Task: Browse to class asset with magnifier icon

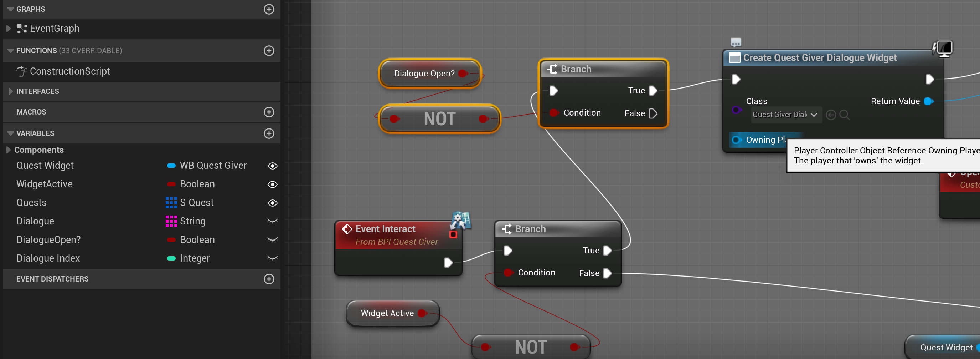Action: pyautogui.click(x=844, y=115)
